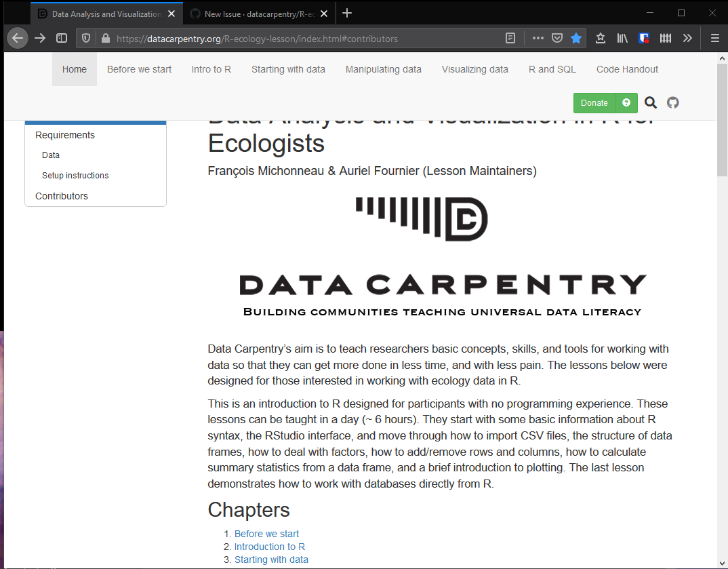This screenshot has height=569, width=728.
Task: Switch to the New Issue datacarpentry tab
Action: [x=259, y=14]
